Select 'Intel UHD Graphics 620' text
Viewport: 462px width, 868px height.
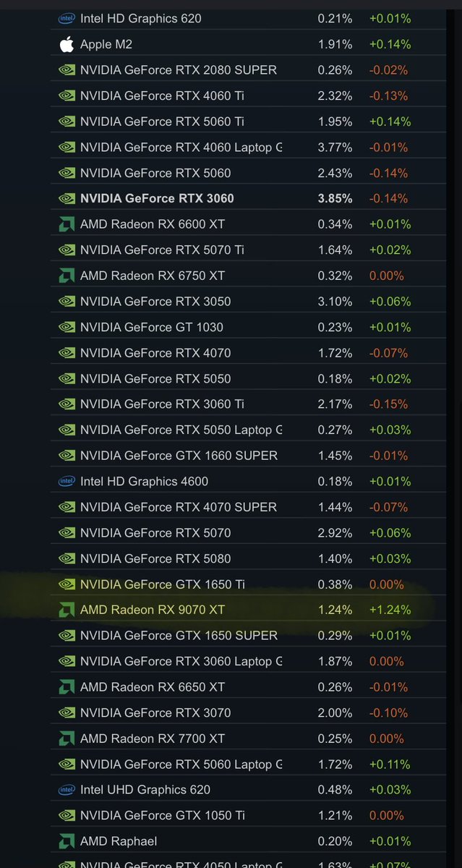tap(145, 790)
